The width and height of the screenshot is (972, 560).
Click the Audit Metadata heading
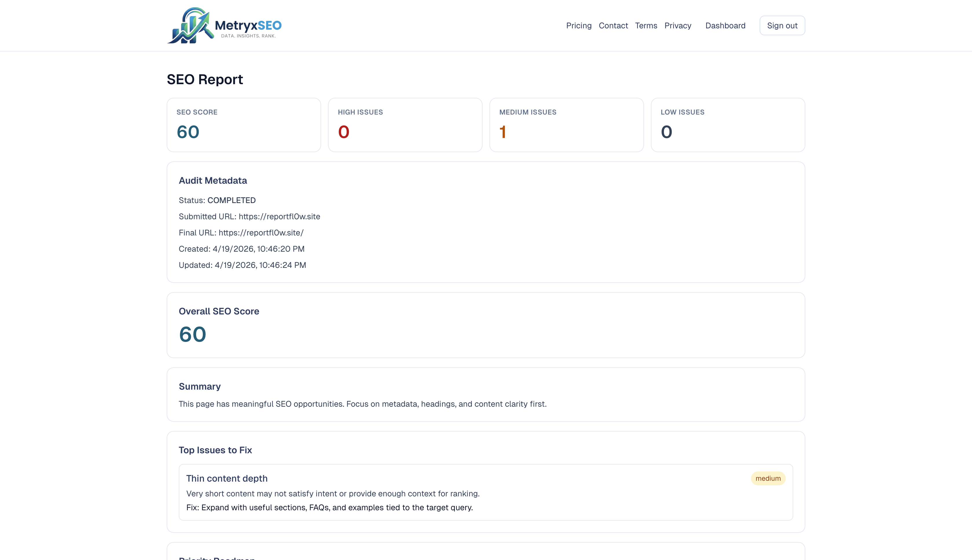point(213,180)
